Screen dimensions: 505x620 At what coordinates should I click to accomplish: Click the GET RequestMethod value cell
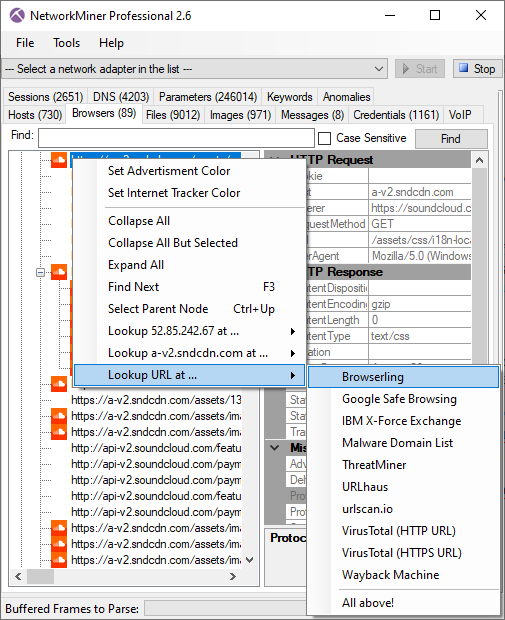(420, 224)
